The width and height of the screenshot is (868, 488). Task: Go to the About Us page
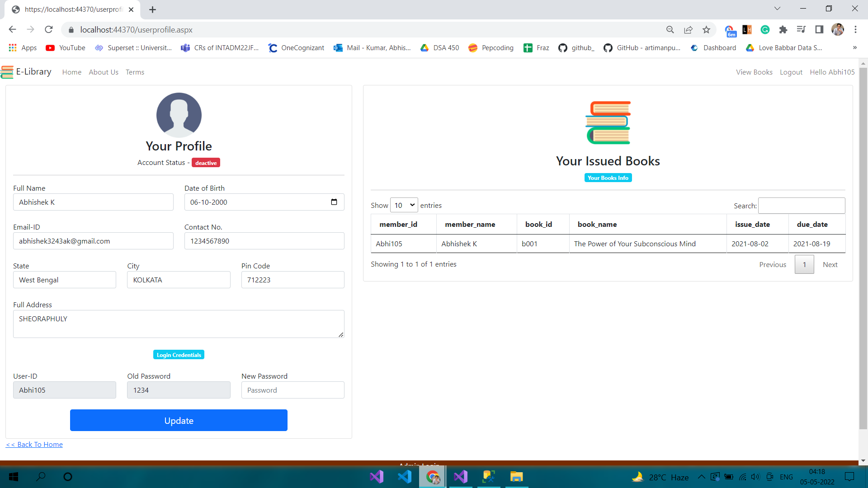[104, 72]
